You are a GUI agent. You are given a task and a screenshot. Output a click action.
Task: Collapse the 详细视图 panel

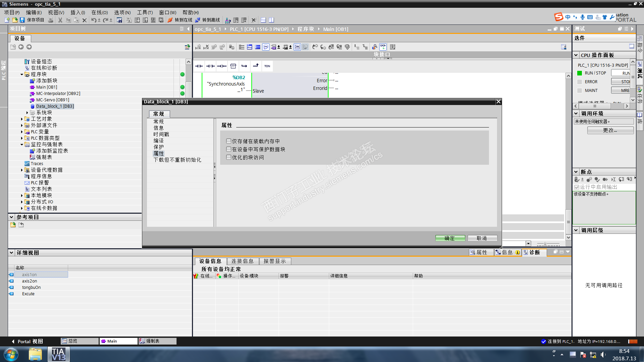point(11,253)
